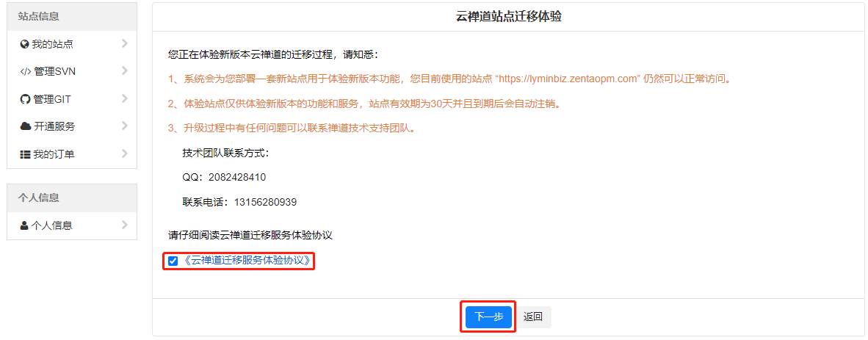Expand the 开通服务 chevron arrow
This screenshot has width=868, height=340.
click(125, 126)
